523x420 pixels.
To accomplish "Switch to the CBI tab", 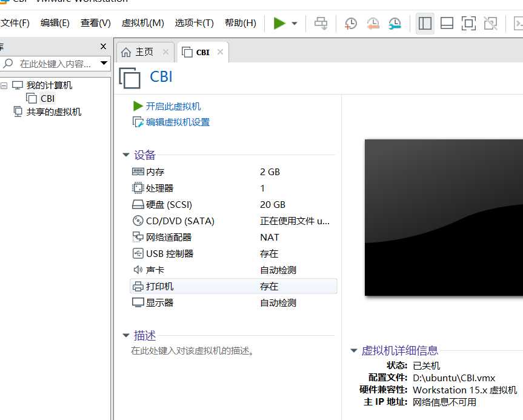I will [x=202, y=52].
